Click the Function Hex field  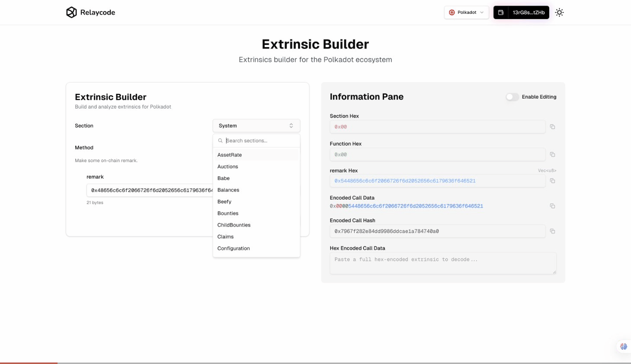438,154
